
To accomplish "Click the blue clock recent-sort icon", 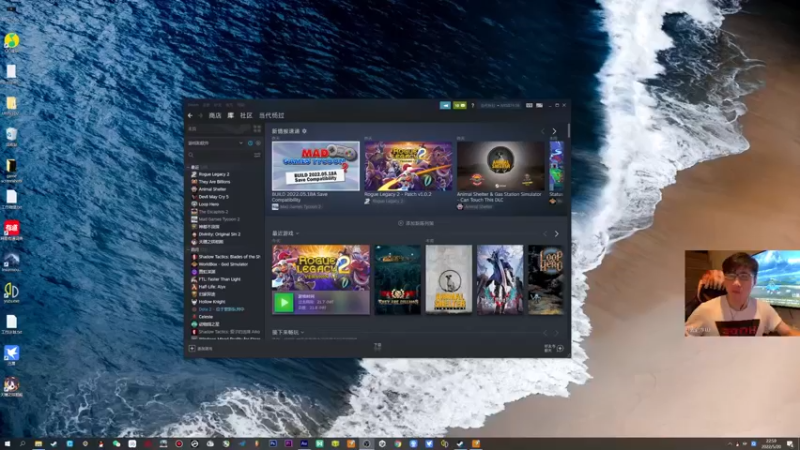I will click(250, 143).
